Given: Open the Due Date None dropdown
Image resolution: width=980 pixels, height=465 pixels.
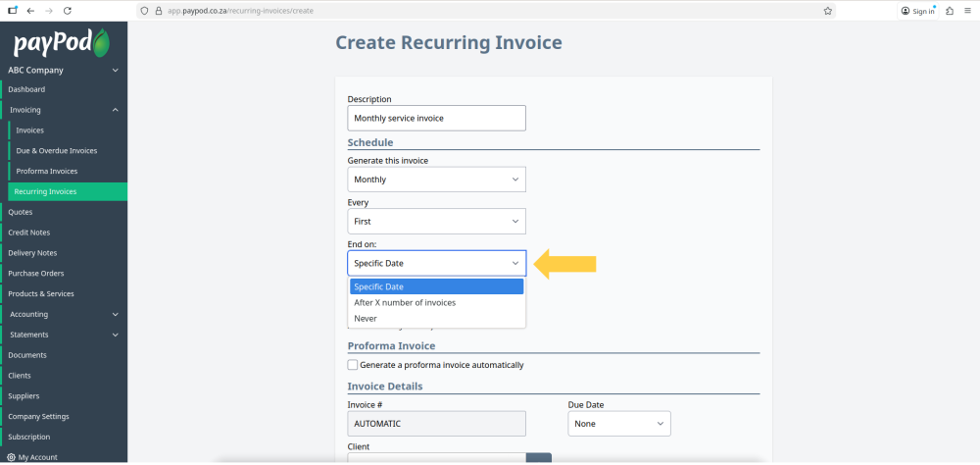Looking at the screenshot, I should click(x=618, y=424).
